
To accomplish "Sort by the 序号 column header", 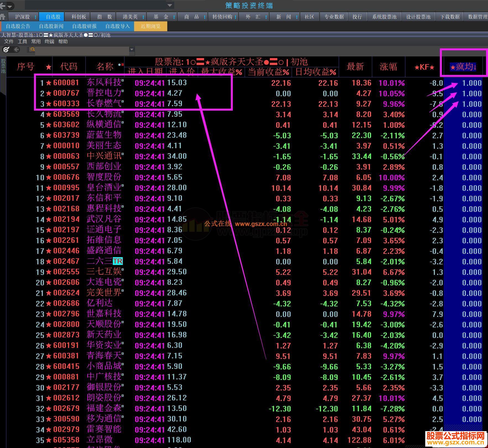I will pyautogui.click(x=25, y=67).
